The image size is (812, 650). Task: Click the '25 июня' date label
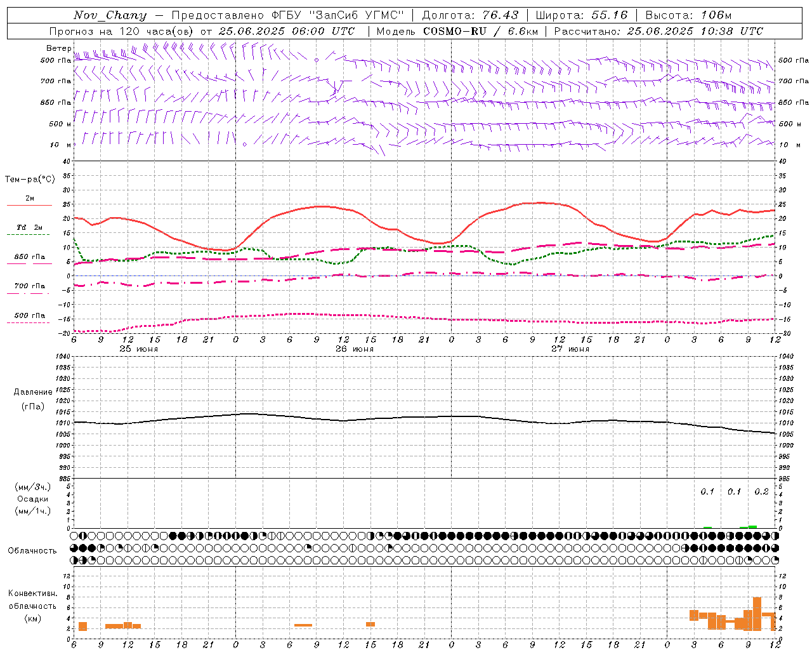click(x=139, y=349)
